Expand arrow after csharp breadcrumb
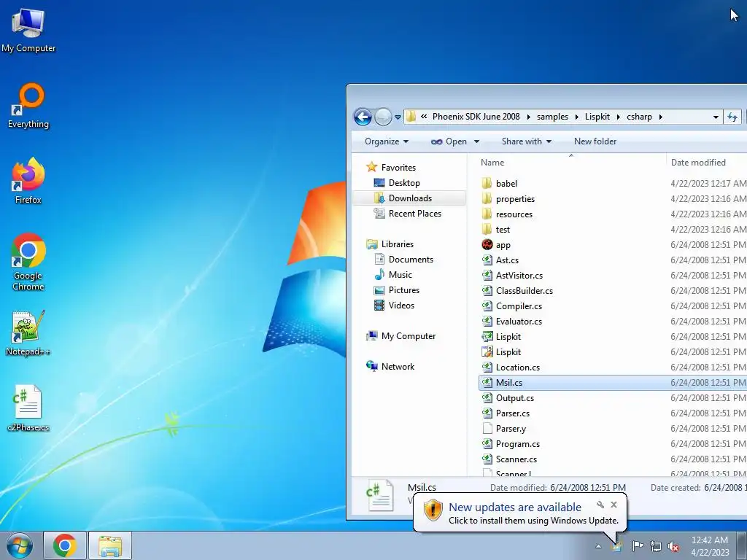This screenshot has height=560, width=747. [x=660, y=117]
